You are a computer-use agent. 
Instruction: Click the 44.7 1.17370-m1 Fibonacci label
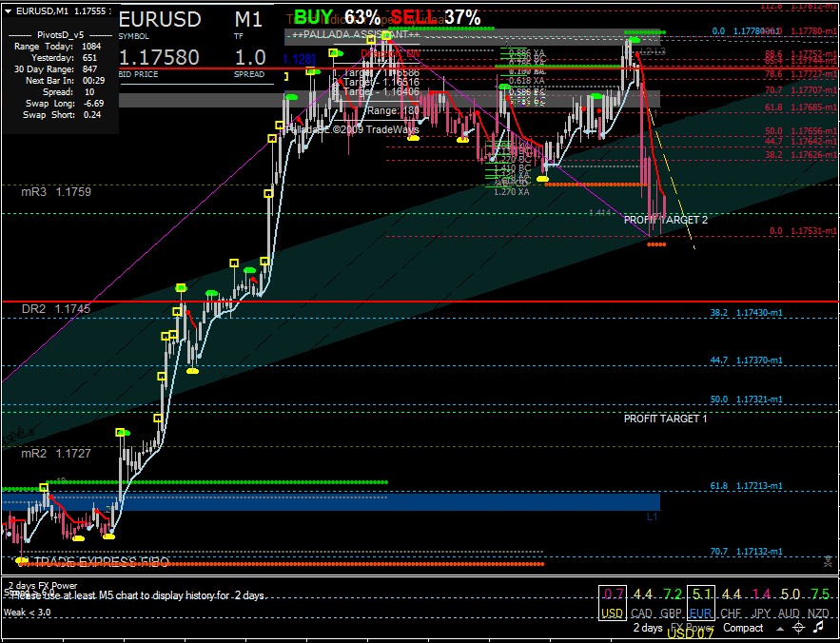(x=746, y=360)
